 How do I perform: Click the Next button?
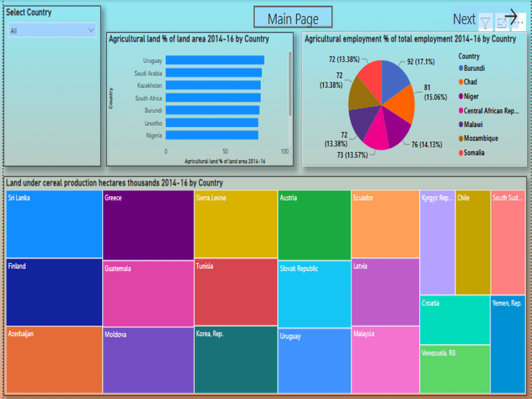click(464, 19)
